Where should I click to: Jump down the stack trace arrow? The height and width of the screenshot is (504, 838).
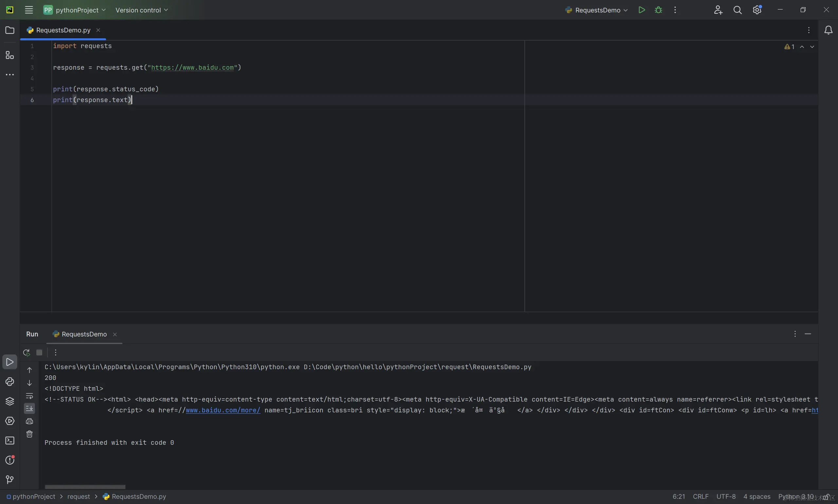[x=29, y=383]
